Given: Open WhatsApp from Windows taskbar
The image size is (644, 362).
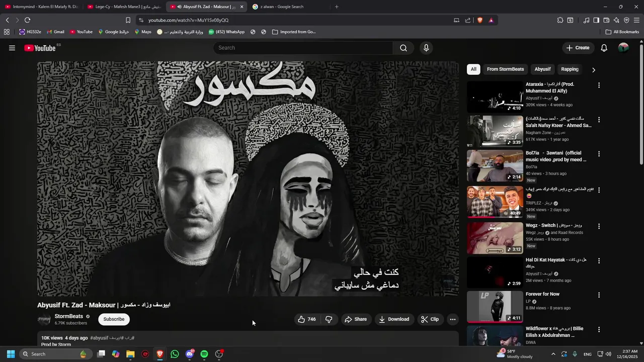Looking at the screenshot, I should point(175,354).
